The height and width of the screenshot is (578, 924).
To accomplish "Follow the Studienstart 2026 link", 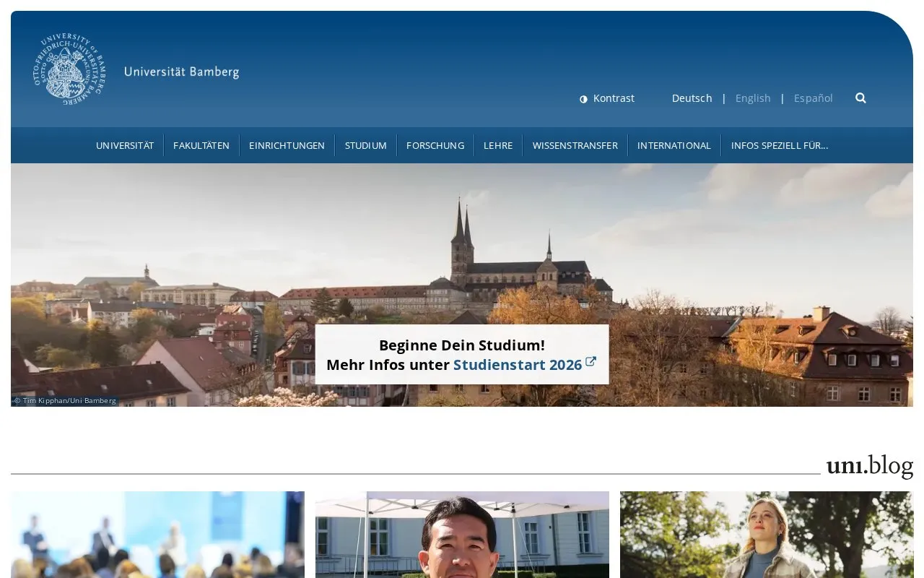I will click(518, 365).
